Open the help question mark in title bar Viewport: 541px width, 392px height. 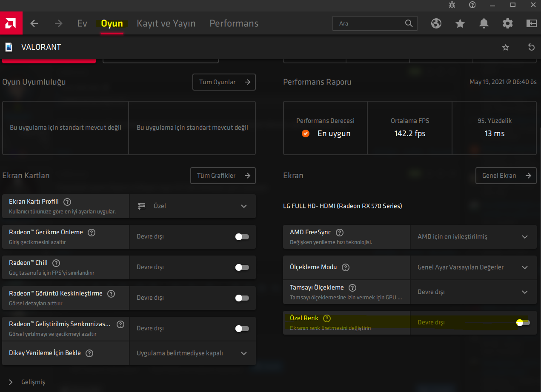pyautogui.click(x=472, y=5)
